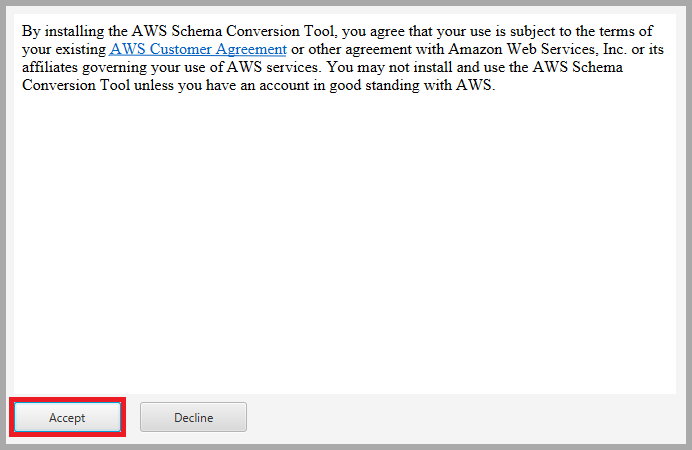Accept the AWS Schema Conversion Tool terms
692x450 pixels.
pyautogui.click(x=67, y=417)
